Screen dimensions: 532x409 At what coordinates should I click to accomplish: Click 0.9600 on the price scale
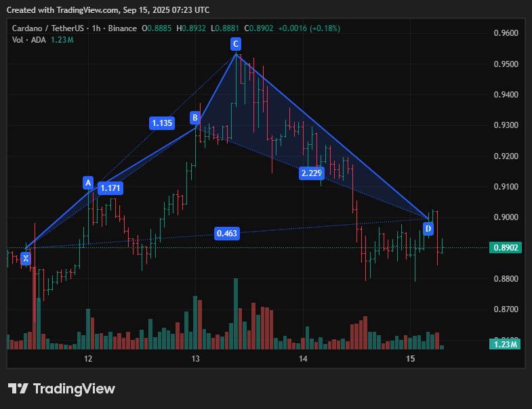point(506,33)
